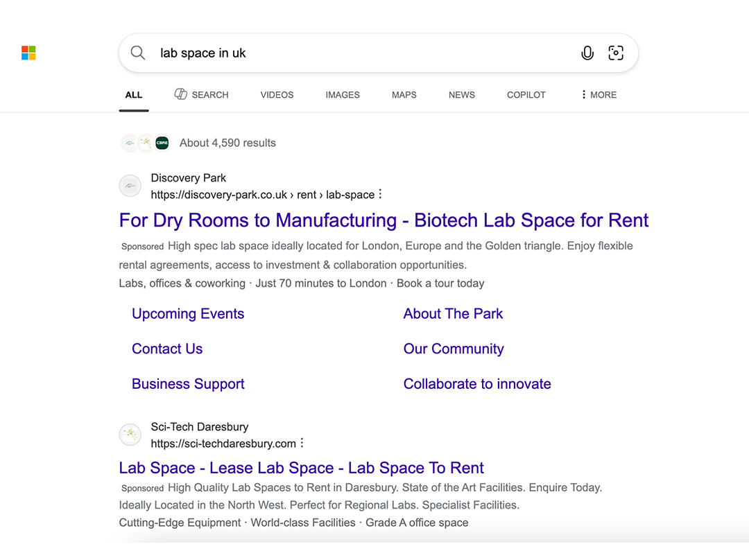
Task: Expand the More menu options
Action: (599, 95)
